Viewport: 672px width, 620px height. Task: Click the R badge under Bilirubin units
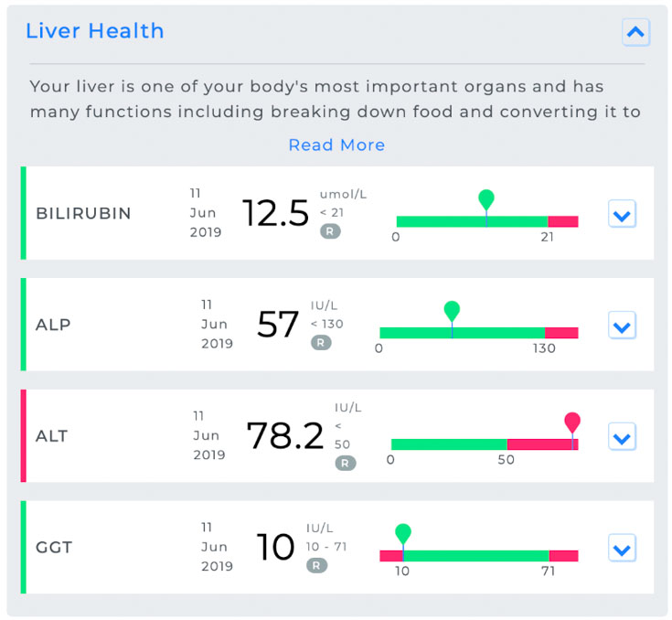tap(330, 231)
